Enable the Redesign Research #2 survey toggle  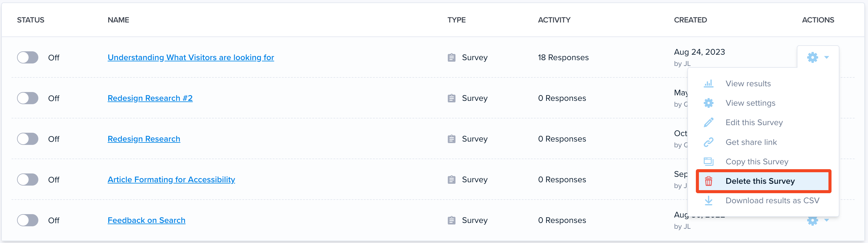tap(28, 98)
